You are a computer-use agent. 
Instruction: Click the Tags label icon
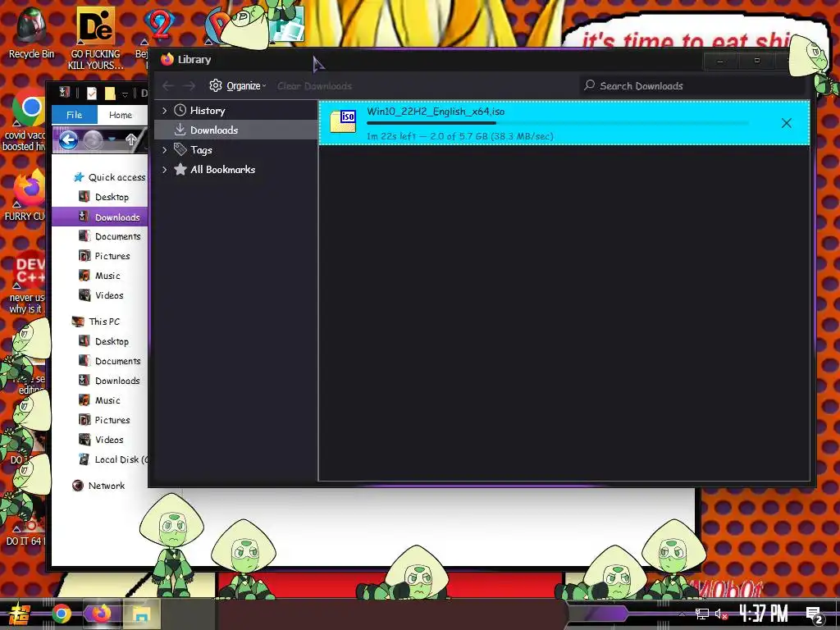[180, 150]
